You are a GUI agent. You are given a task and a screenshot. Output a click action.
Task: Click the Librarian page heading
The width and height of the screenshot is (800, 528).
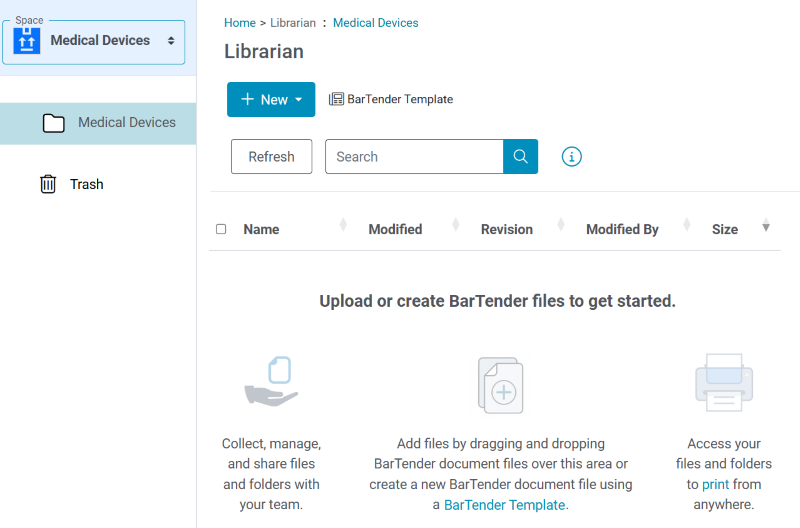tap(264, 52)
